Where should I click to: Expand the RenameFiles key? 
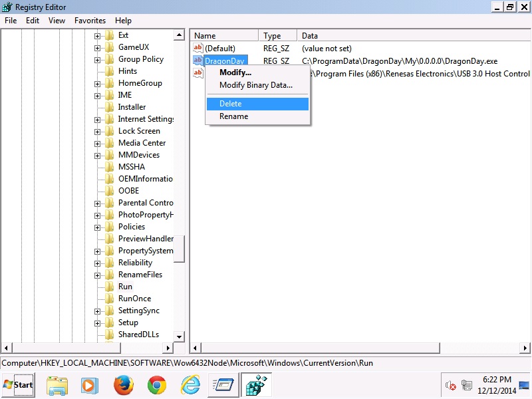click(97, 275)
